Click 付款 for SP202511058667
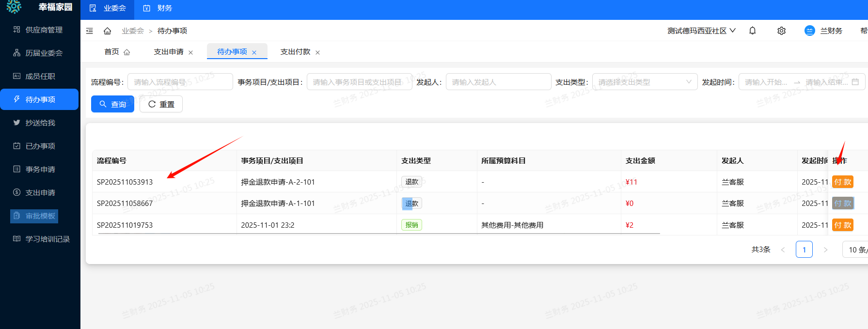This screenshot has width=868, height=329. (x=843, y=204)
